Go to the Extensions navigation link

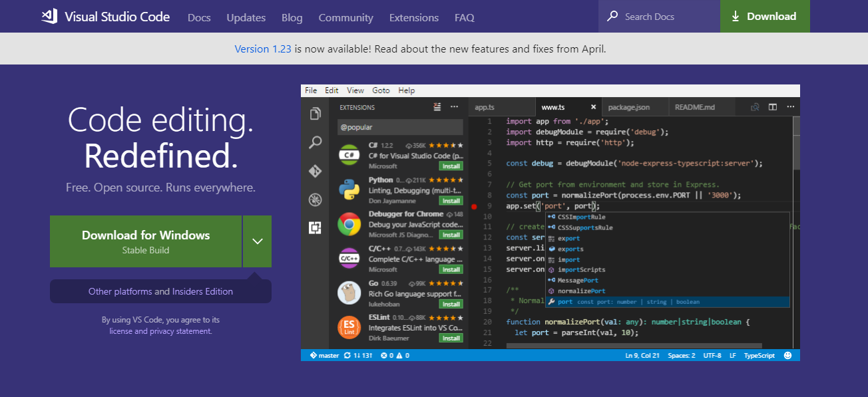click(x=414, y=17)
